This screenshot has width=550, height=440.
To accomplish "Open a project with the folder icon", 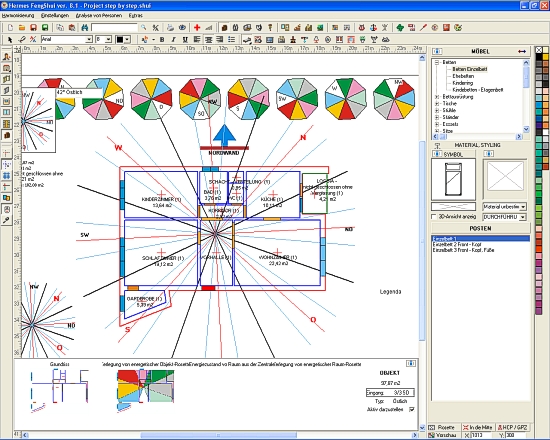I will click(x=22, y=27).
